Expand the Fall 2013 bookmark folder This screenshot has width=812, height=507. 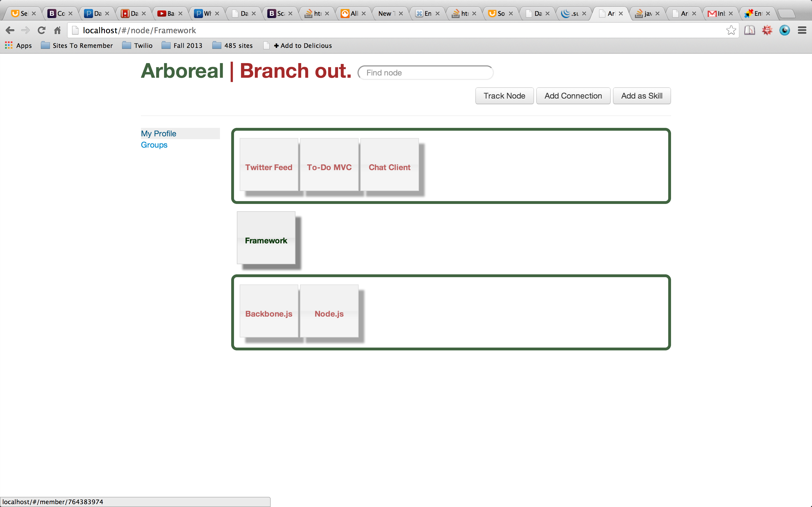pos(182,46)
